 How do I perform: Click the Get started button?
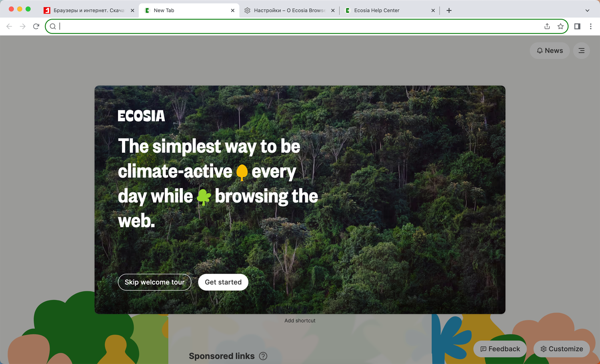pos(223,282)
